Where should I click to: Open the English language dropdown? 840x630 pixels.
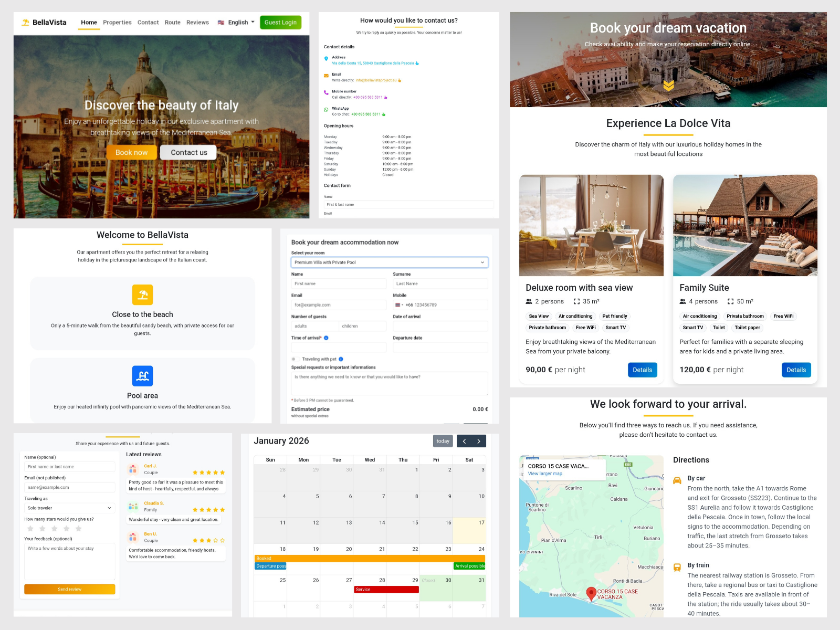[237, 22]
